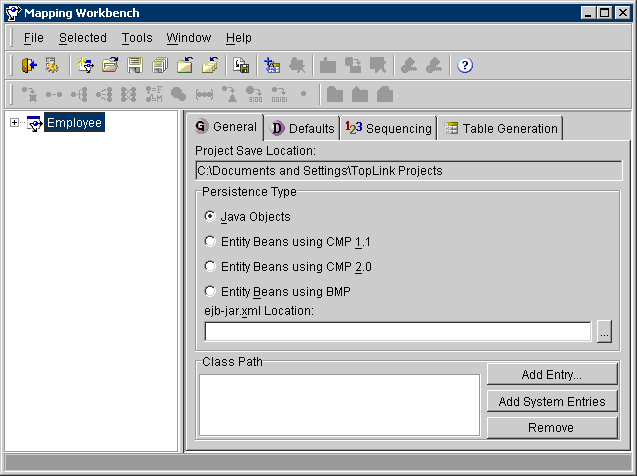Click the ejb-jar.xml Location text field
Viewport: 637px width, 476px height.
click(x=398, y=332)
